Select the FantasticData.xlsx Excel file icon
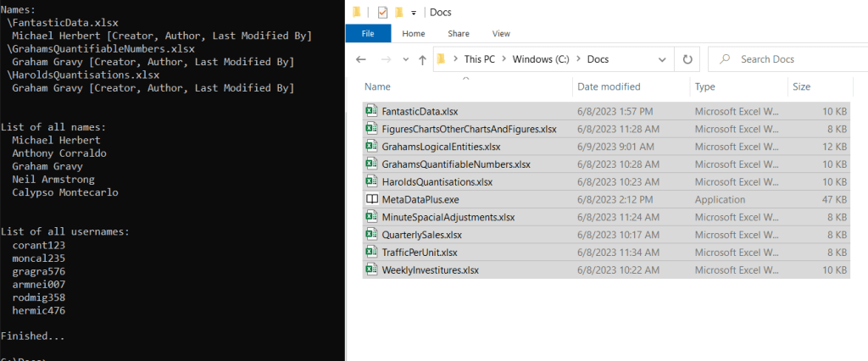The image size is (868, 361). click(370, 111)
